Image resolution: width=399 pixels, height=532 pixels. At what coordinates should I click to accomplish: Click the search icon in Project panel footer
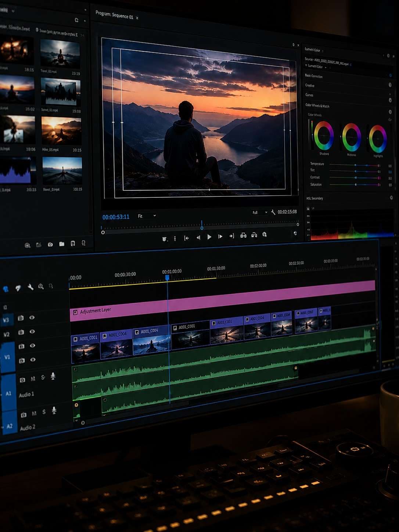[x=27, y=245]
